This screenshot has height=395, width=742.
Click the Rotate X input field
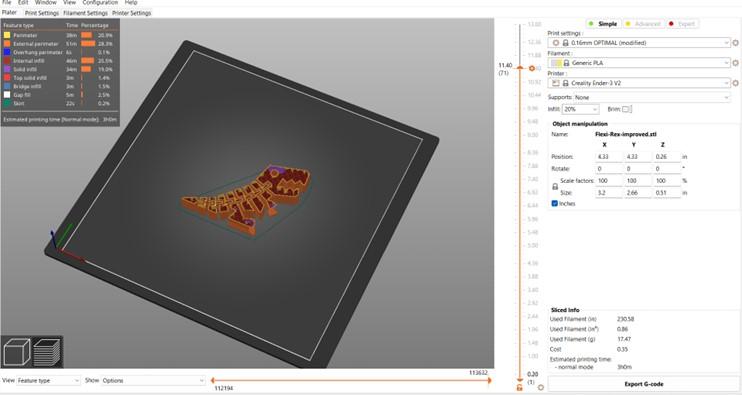[x=609, y=168]
